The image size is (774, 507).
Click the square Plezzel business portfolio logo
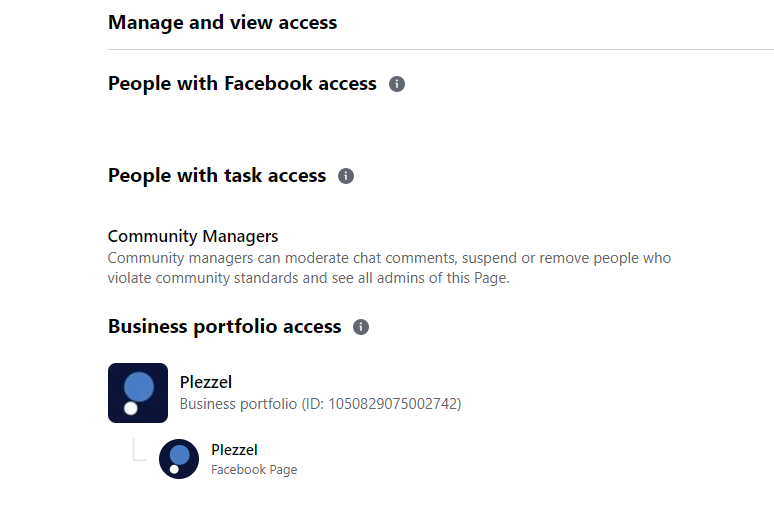tap(138, 393)
